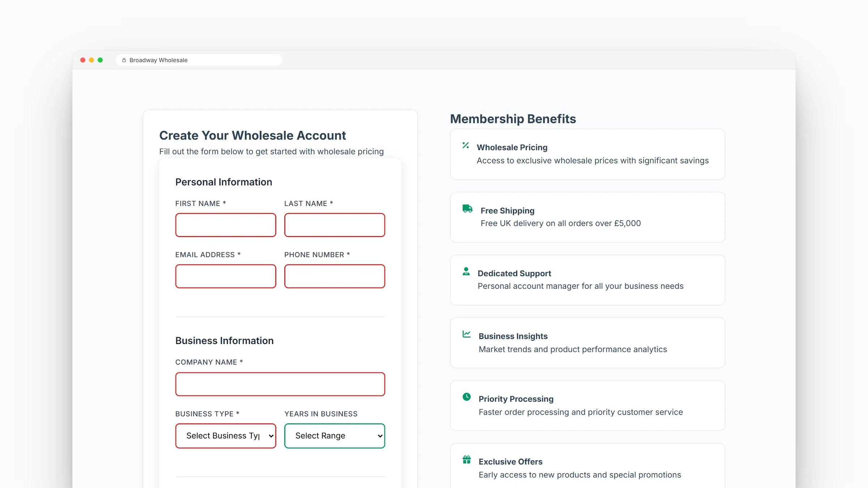Click the Wholesale Pricing percent icon
The height and width of the screenshot is (488, 868).
(466, 145)
